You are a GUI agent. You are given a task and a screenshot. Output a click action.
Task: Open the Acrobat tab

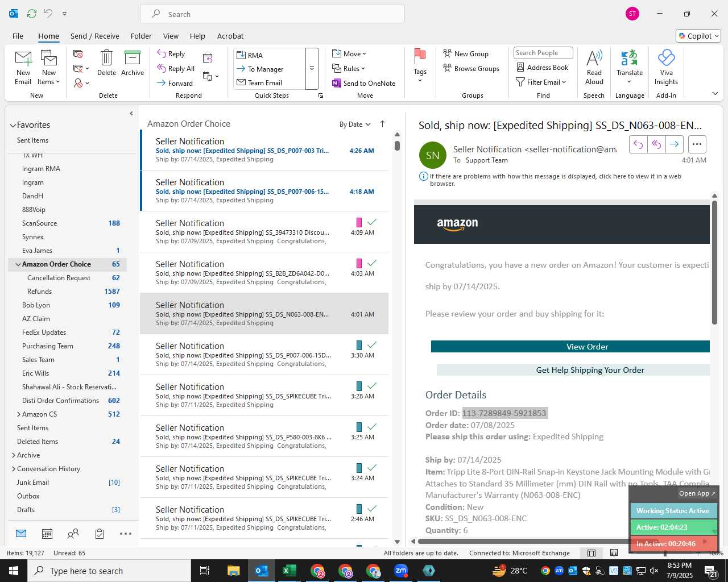point(230,36)
